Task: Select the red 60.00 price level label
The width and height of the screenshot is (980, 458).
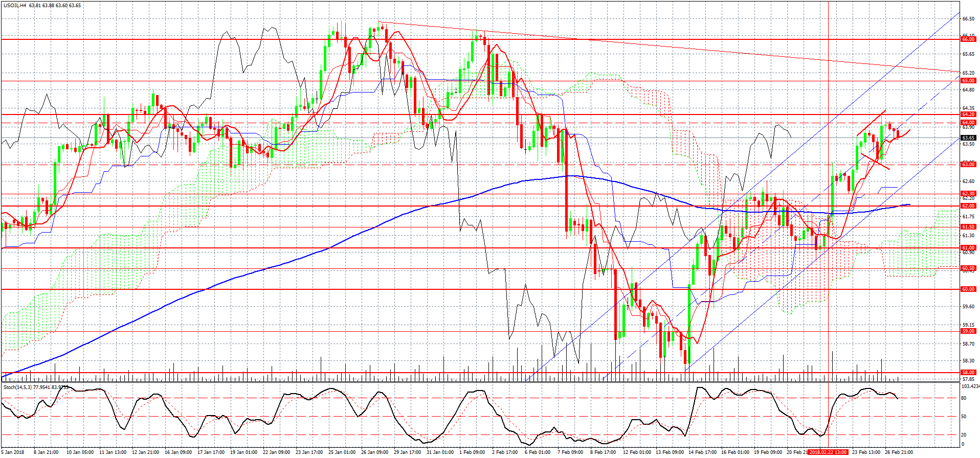Action: click(x=968, y=289)
